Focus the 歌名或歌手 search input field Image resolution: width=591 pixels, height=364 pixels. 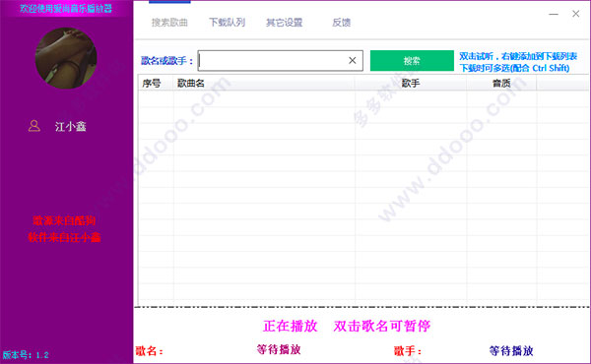pyautogui.click(x=272, y=61)
